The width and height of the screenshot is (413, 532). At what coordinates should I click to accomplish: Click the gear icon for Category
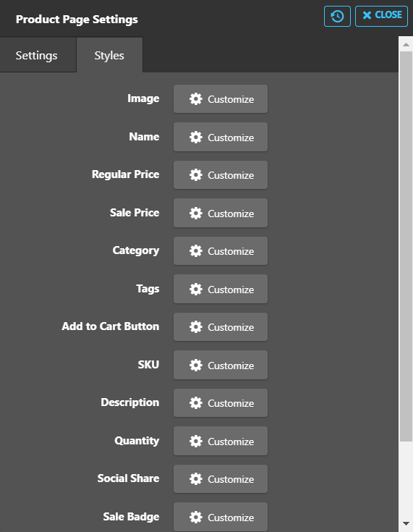pos(195,251)
